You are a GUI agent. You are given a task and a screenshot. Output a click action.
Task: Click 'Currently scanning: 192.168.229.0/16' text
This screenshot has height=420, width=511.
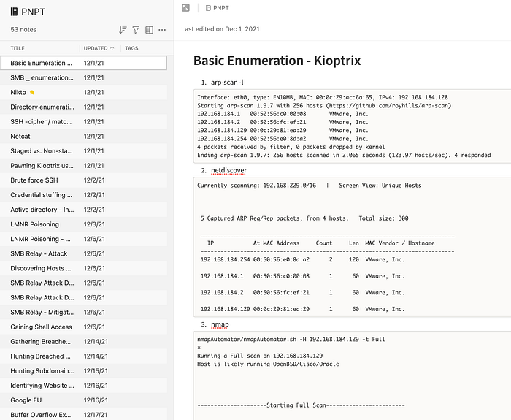pos(256,186)
